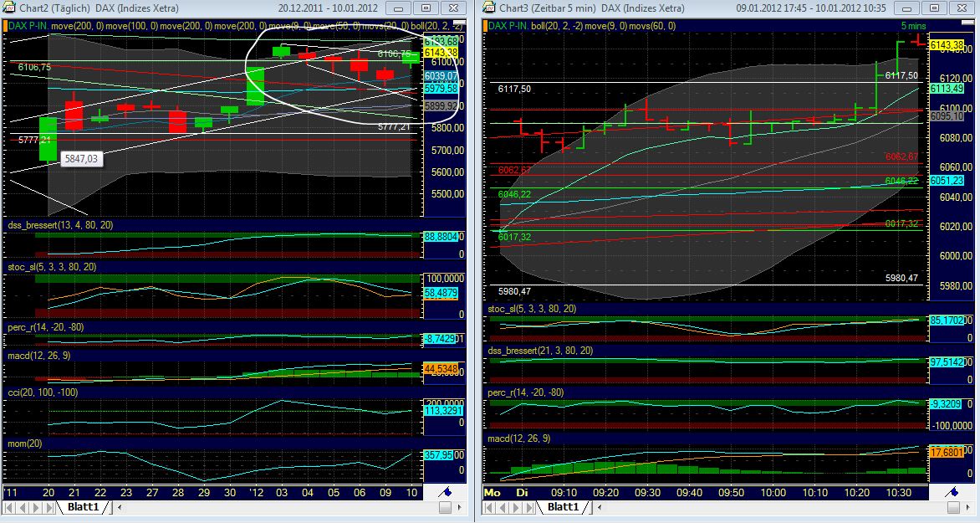Click the first-sheet navigation arrow under Chart3

tap(488, 506)
